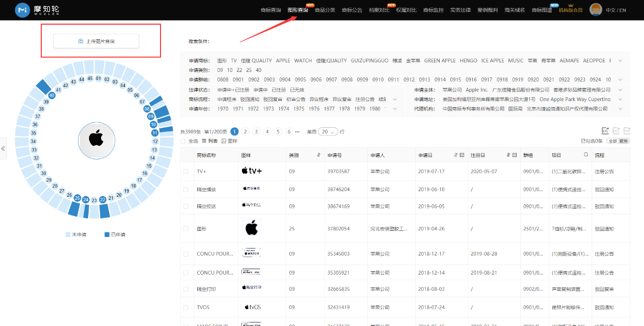Image resolution: width=644 pixels, height=326 pixels.
Task: Export results to DOC file icon
Action: point(616,130)
